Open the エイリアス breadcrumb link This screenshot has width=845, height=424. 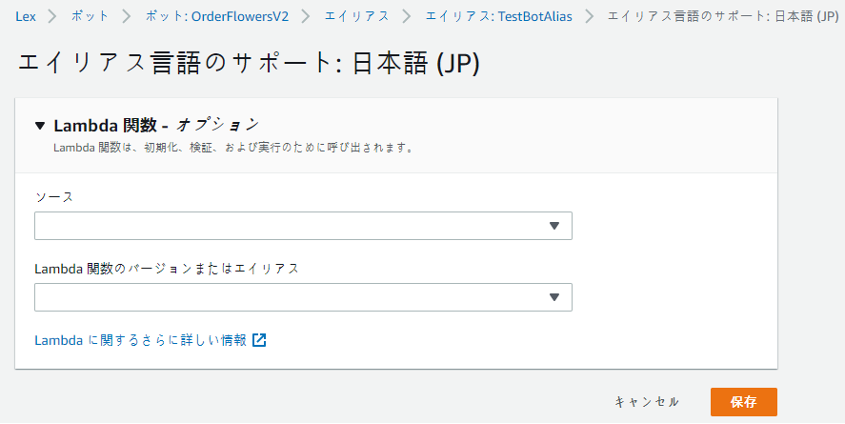(356, 16)
